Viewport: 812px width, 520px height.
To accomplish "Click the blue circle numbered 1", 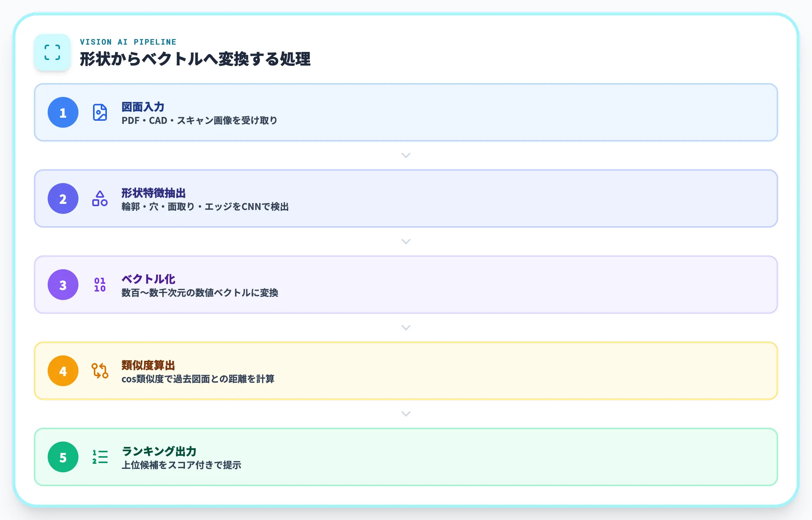I will (x=63, y=112).
